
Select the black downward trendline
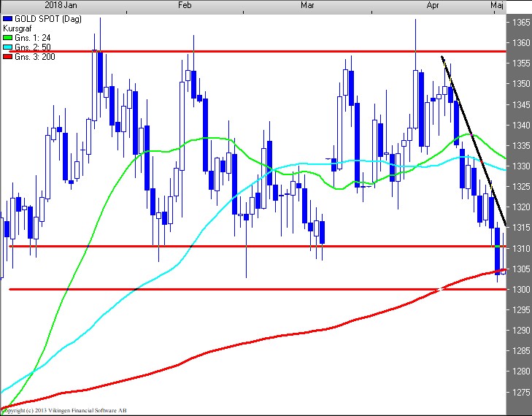pos(474,140)
